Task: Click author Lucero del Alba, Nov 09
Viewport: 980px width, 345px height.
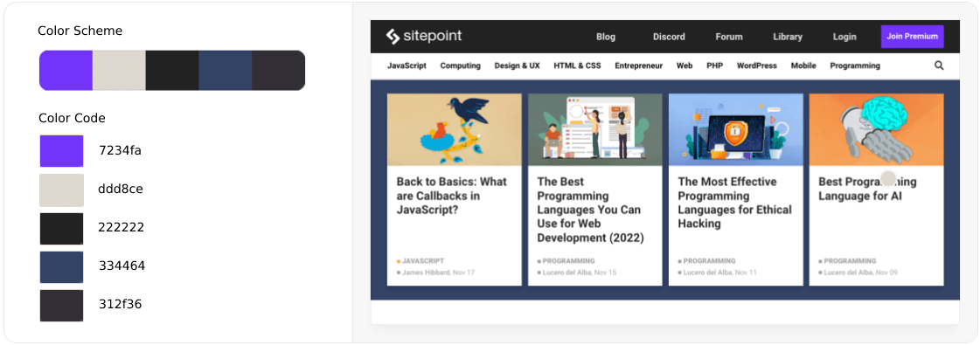Action: click(860, 273)
